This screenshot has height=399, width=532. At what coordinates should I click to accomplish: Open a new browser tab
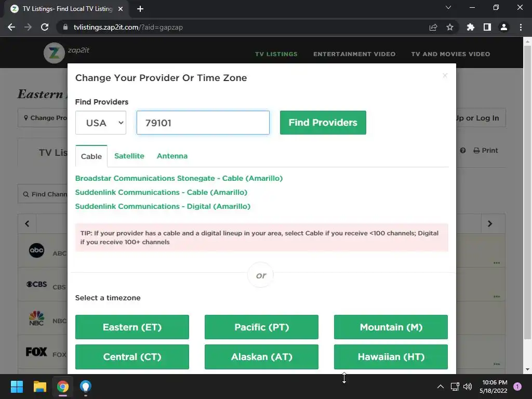[x=140, y=9]
